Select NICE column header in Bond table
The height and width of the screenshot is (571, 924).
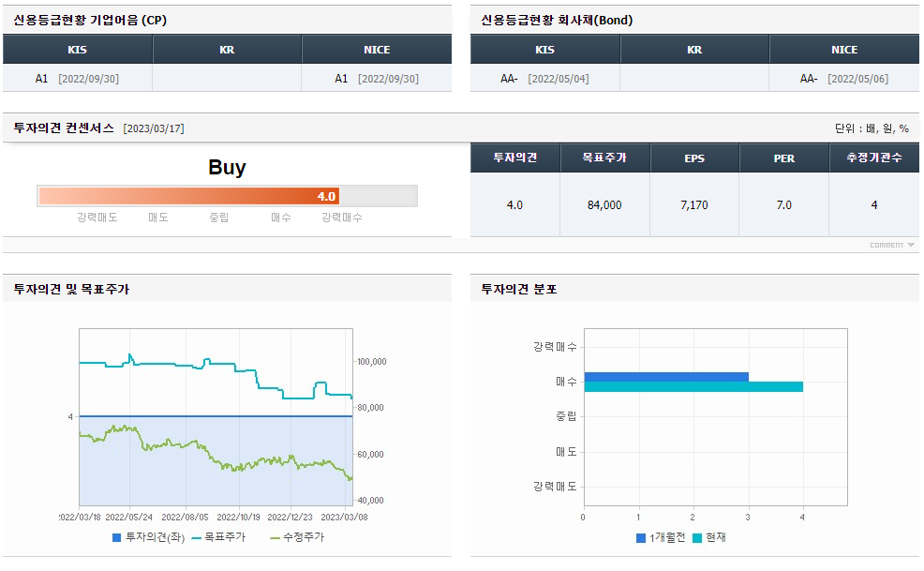[844, 50]
